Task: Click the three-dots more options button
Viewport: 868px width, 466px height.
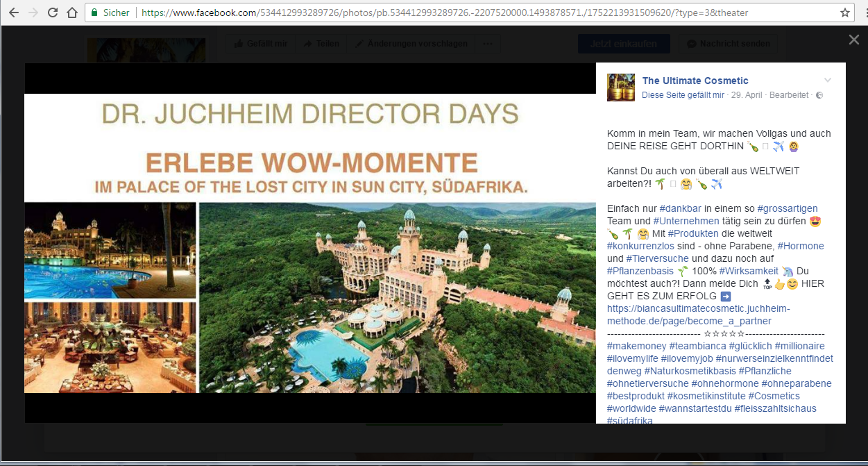Action: 488,44
